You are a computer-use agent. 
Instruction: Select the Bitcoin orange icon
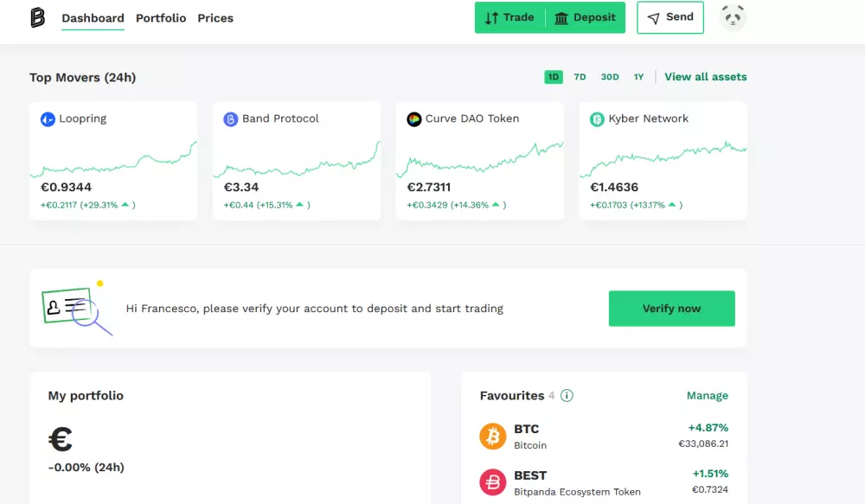[493, 437]
